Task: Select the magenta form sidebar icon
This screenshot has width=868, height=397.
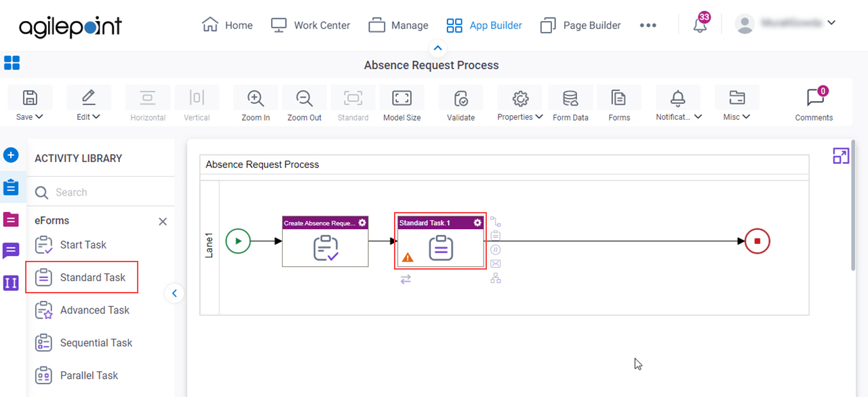Action: [11, 220]
